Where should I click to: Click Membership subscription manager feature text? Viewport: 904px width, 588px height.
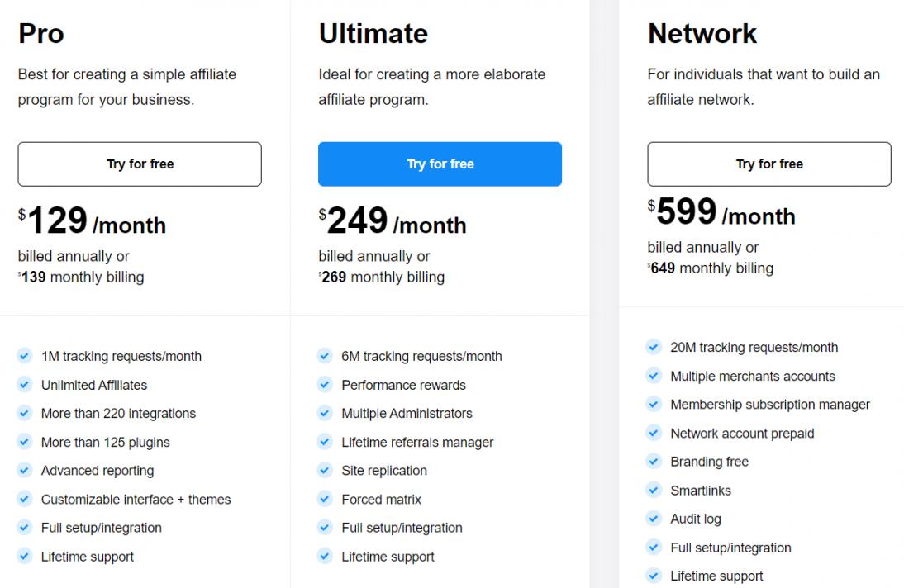click(x=769, y=405)
